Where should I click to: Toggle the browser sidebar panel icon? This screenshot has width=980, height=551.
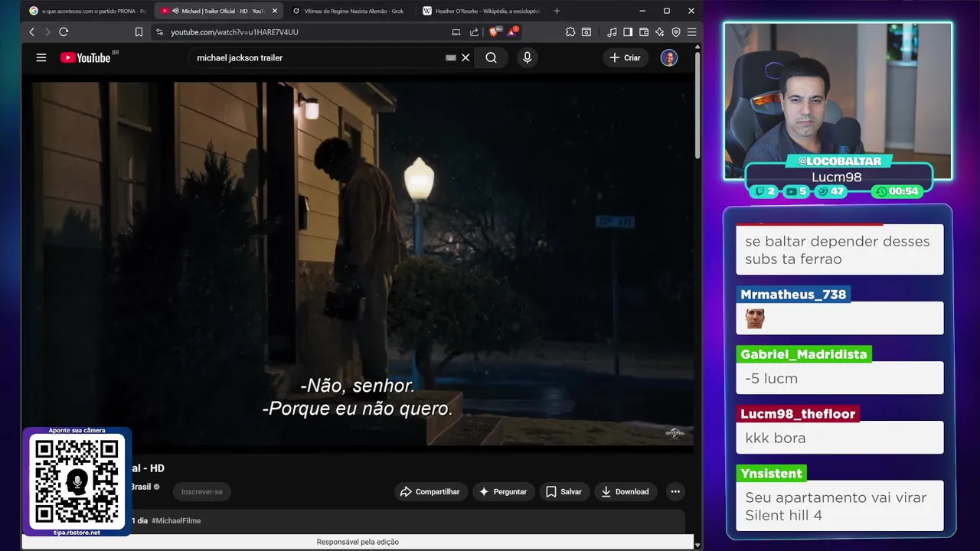(x=628, y=32)
